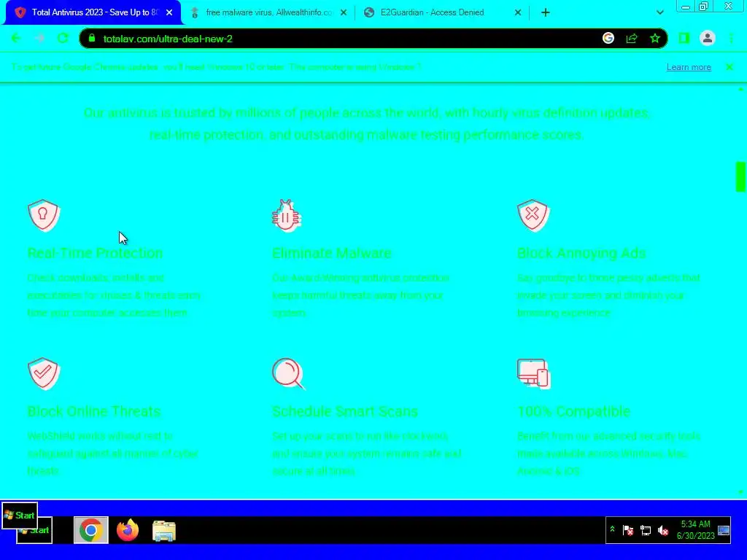Click the Eliminate Malware heading

click(x=332, y=253)
